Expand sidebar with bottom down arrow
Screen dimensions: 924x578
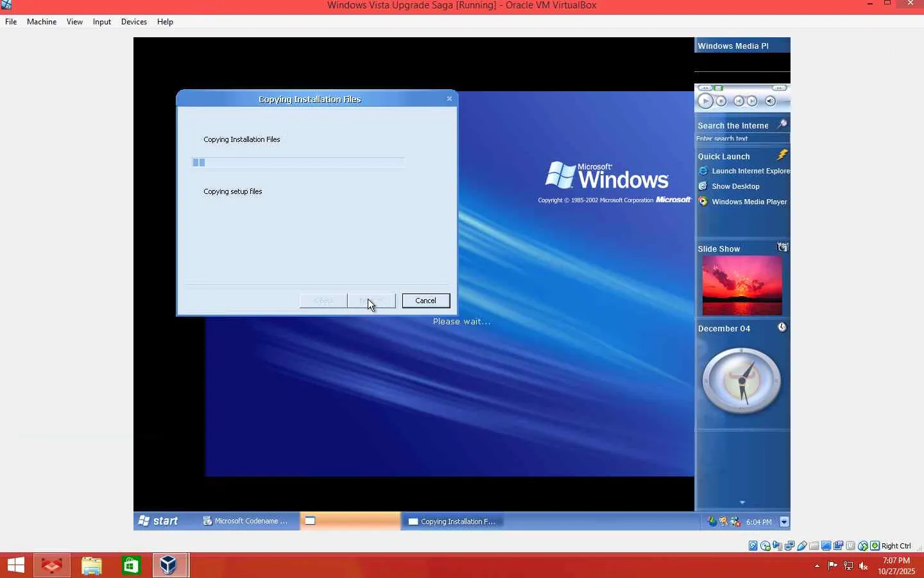[742, 502]
